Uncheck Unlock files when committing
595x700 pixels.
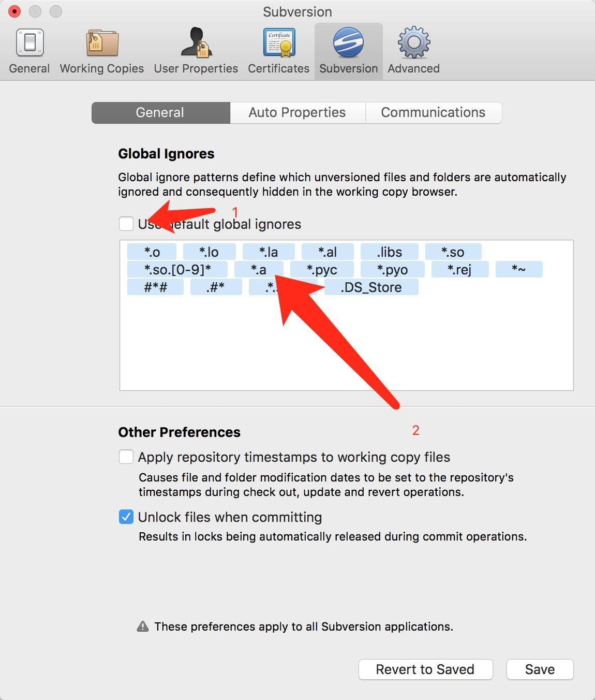[x=126, y=517]
